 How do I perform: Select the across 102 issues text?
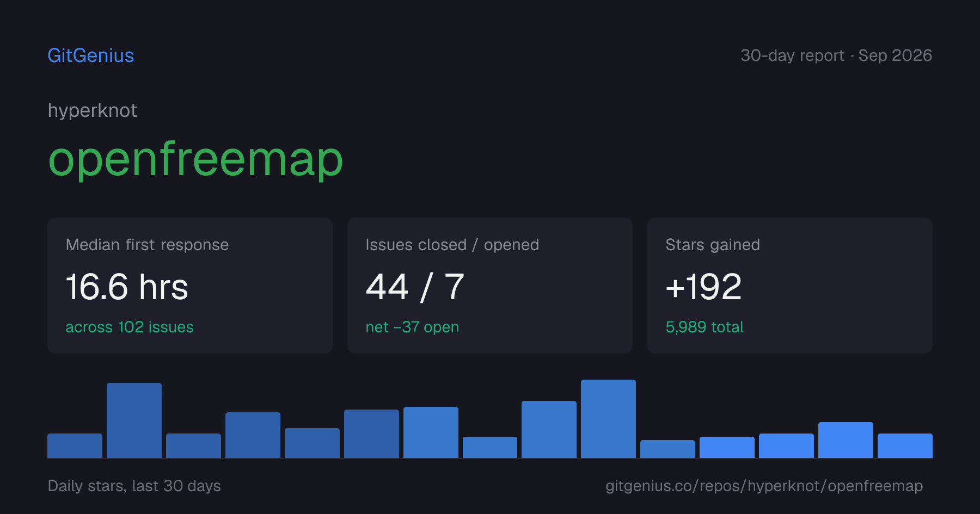[x=130, y=327]
